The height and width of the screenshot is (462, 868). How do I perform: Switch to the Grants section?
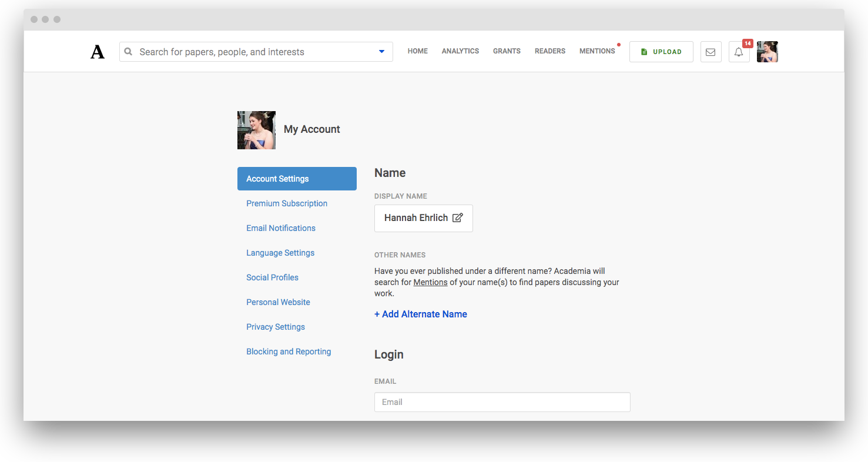coord(507,51)
